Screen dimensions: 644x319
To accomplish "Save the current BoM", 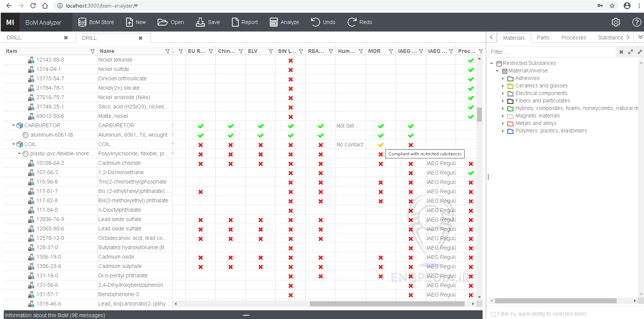I will coord(208,22).
